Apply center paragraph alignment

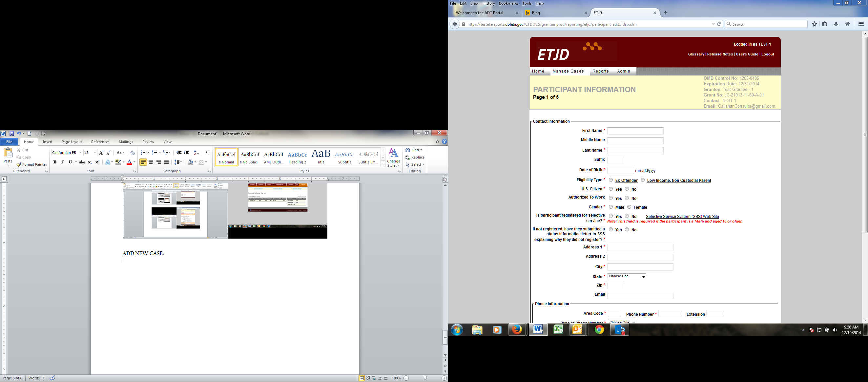(x=151, y=162)
